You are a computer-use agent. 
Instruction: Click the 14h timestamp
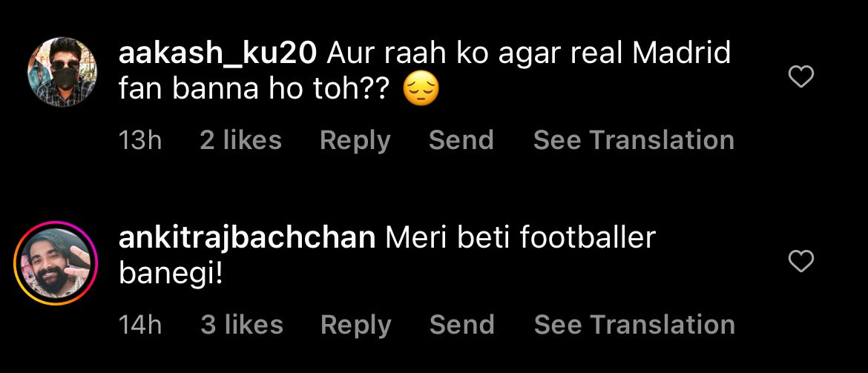pos(140,325)
